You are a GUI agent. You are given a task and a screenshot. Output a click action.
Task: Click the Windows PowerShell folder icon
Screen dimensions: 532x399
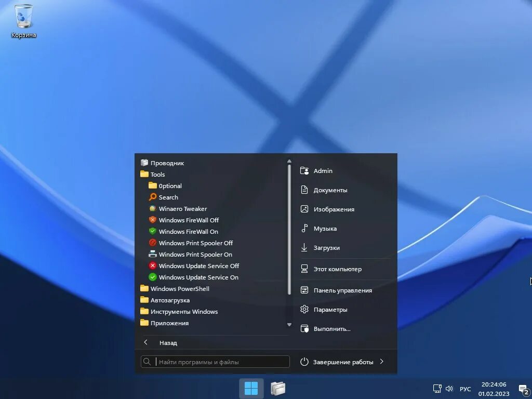click(144, 288)
